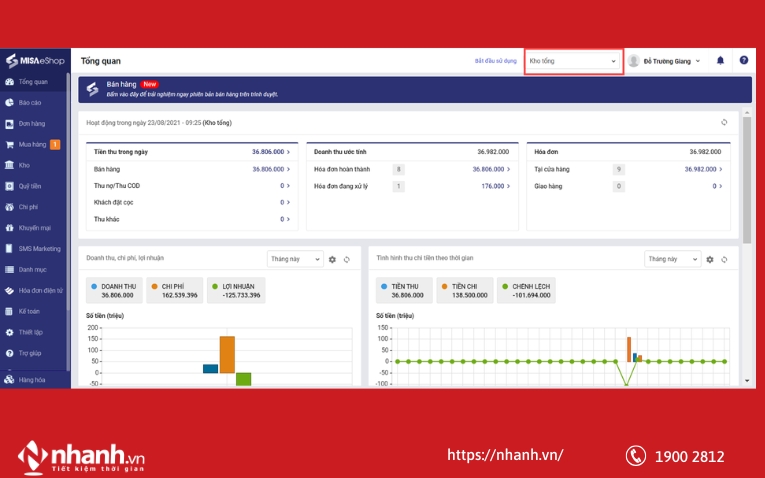765x478 pixels.
Task: Click the main content vertical scrollbar
Action: click(x=747, y=180)
